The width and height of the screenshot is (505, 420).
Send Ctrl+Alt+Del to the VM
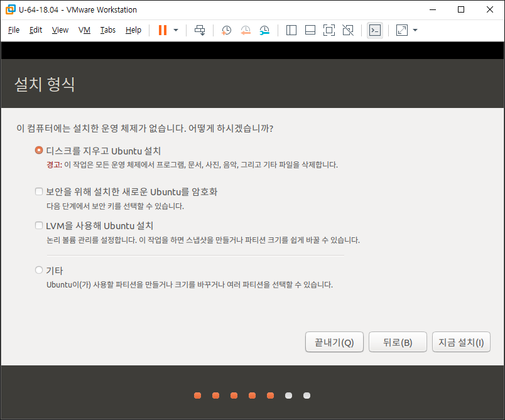[x=200, y=30]
